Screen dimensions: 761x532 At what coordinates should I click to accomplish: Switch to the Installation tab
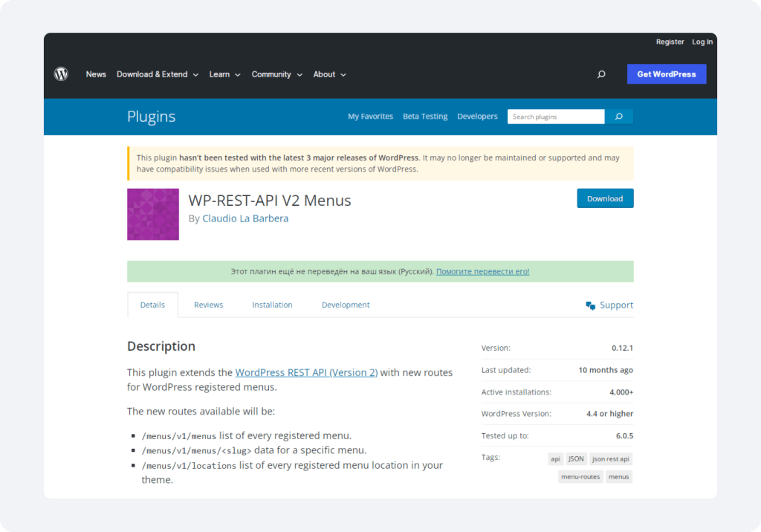pyautogui.click(x=272, y=305)
